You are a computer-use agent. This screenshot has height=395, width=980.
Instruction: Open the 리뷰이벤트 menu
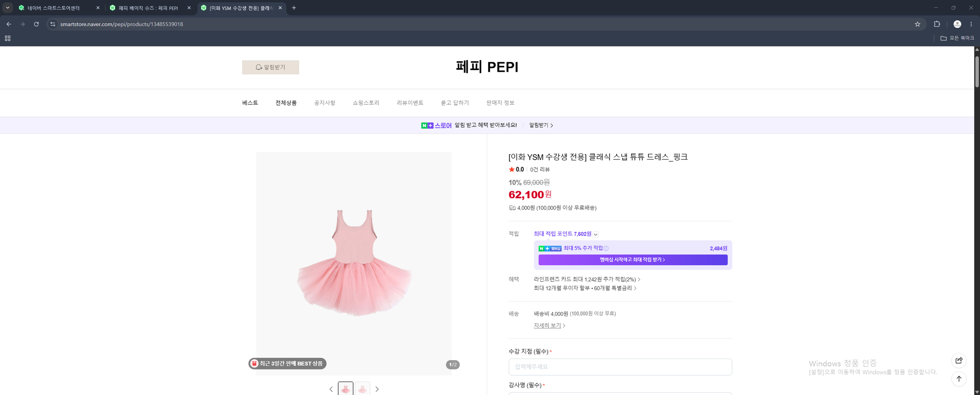tap(410, 103)
